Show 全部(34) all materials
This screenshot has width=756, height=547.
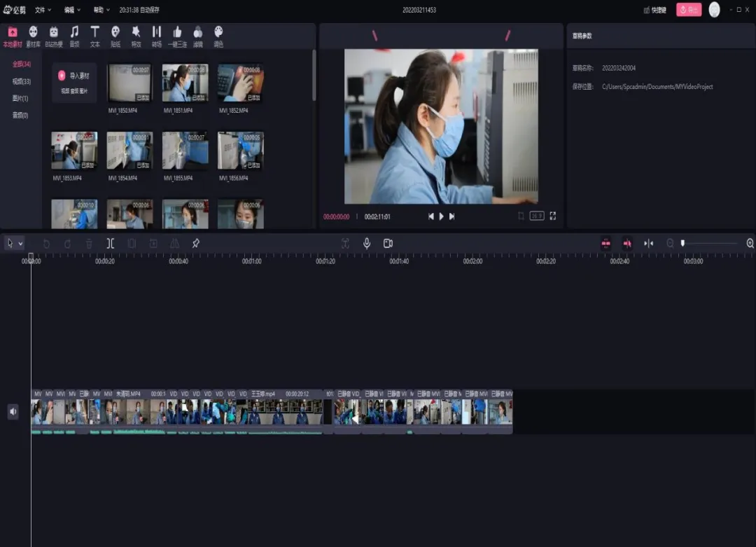coord(21,64)
